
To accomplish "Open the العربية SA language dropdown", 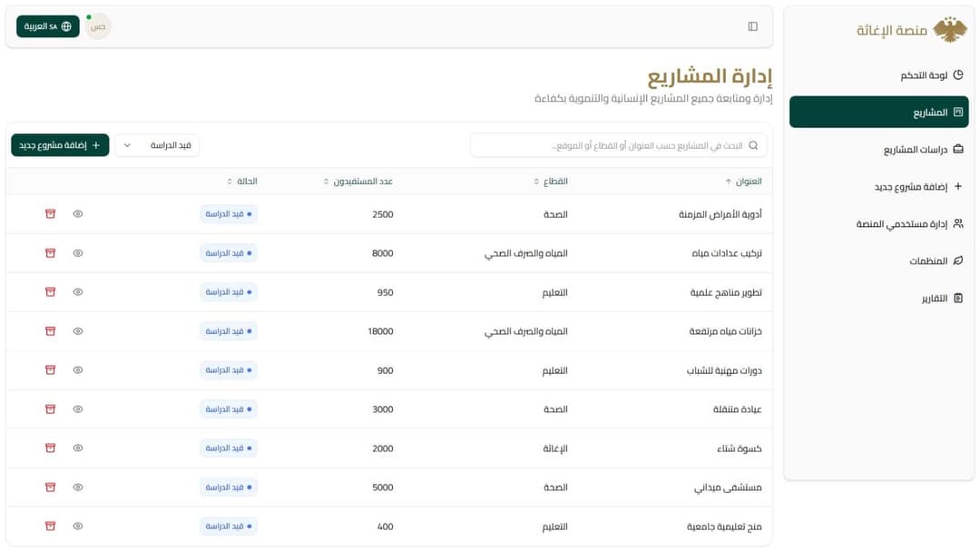I will 46,26.
